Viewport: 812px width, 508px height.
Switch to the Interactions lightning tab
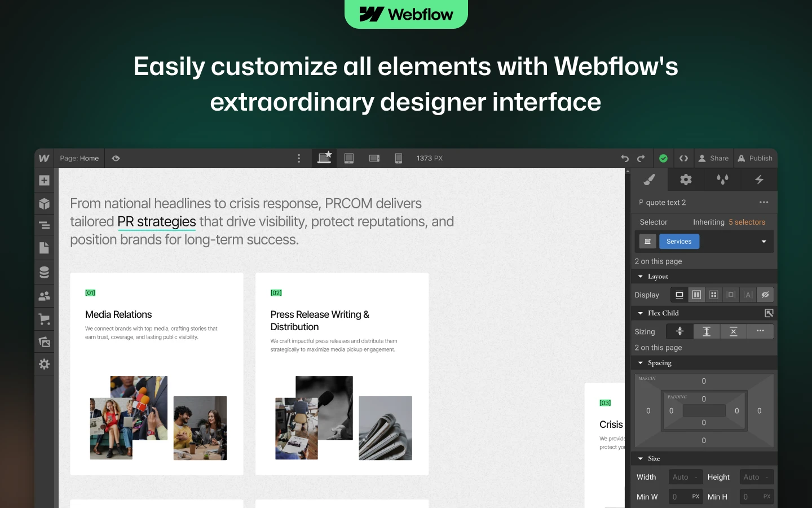[x=759, y=179]
